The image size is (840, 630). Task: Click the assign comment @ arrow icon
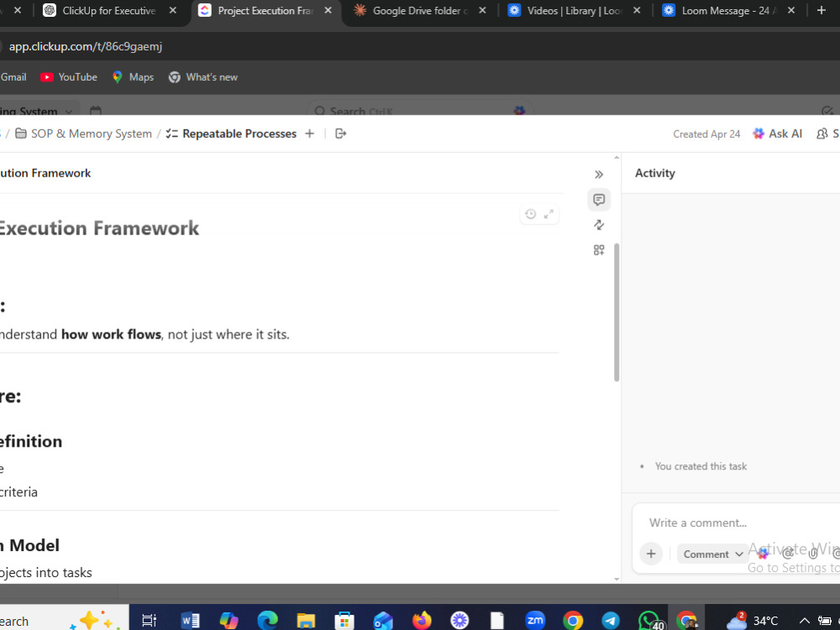788,554
